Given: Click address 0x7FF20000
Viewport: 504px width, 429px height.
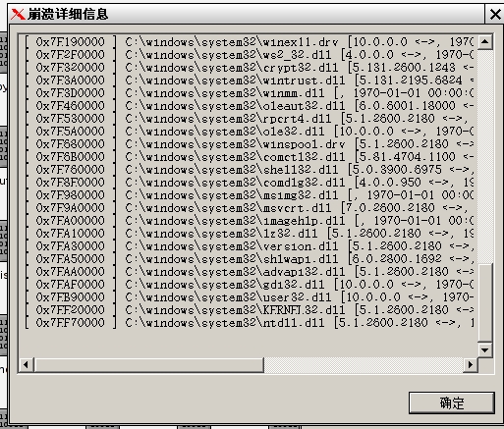Looking at the screenshot, I should pos(70,310).
